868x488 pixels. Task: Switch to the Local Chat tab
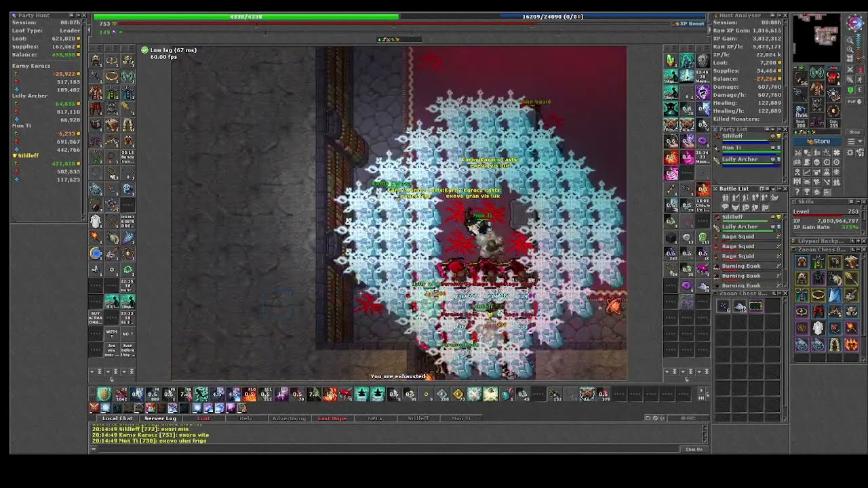click(x=117, y=418)
